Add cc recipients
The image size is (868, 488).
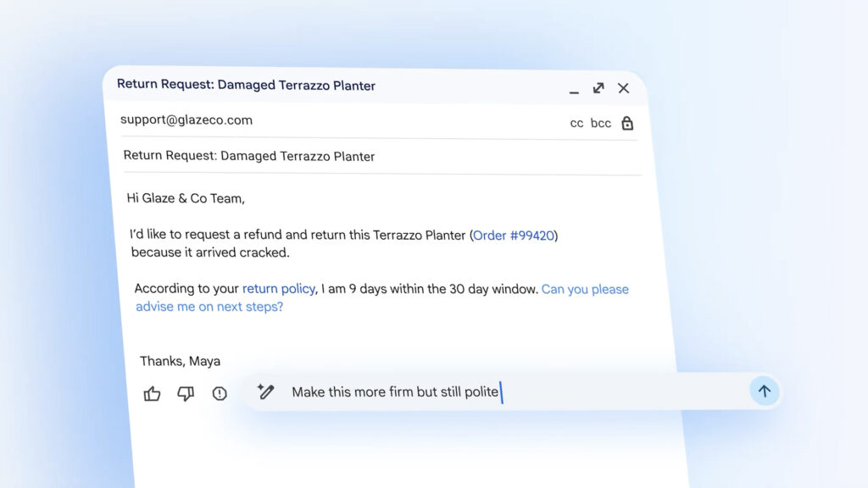coord(576,123)
